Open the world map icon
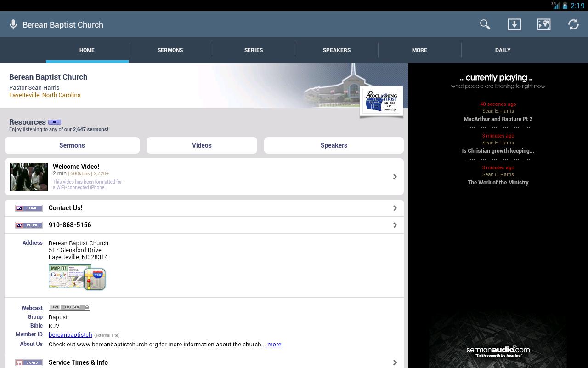 [x=544, y=24]
